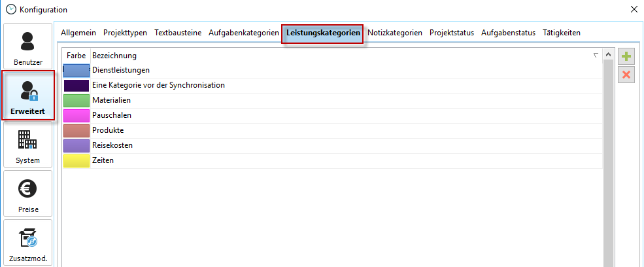
Task: Select the Erweitert sidebar icon
Action: point(28,96)
